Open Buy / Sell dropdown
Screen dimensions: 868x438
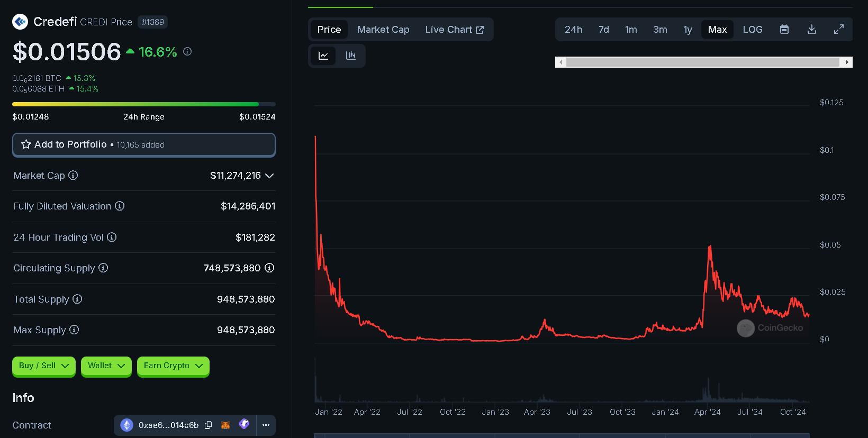click(x=44, y=366)
